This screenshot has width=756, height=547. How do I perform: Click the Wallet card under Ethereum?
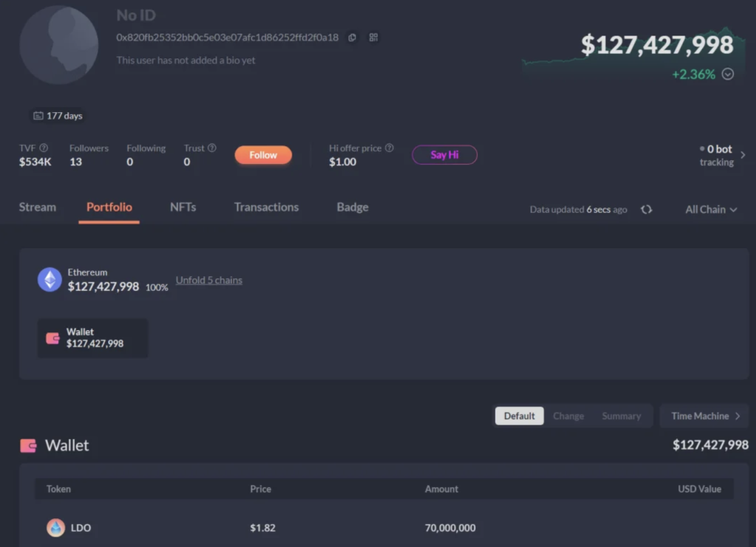pos(93,338)
